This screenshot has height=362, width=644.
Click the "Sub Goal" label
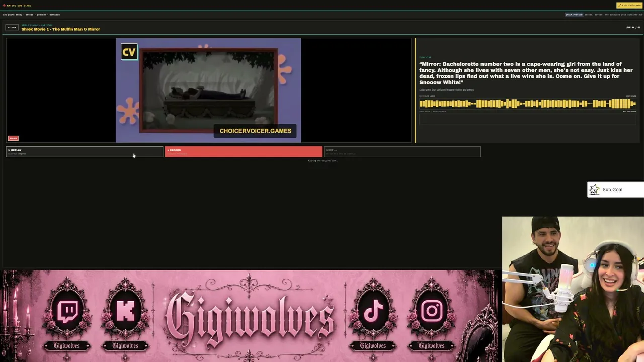[612, 190]
